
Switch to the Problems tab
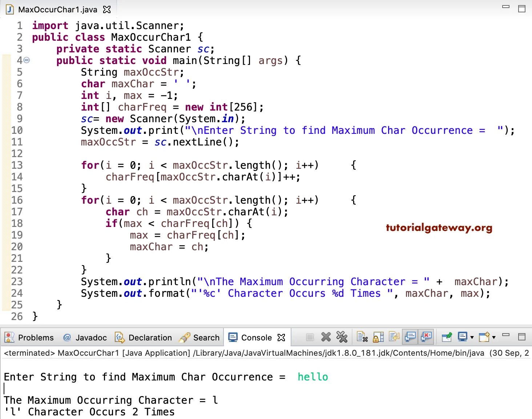[29, 338]
